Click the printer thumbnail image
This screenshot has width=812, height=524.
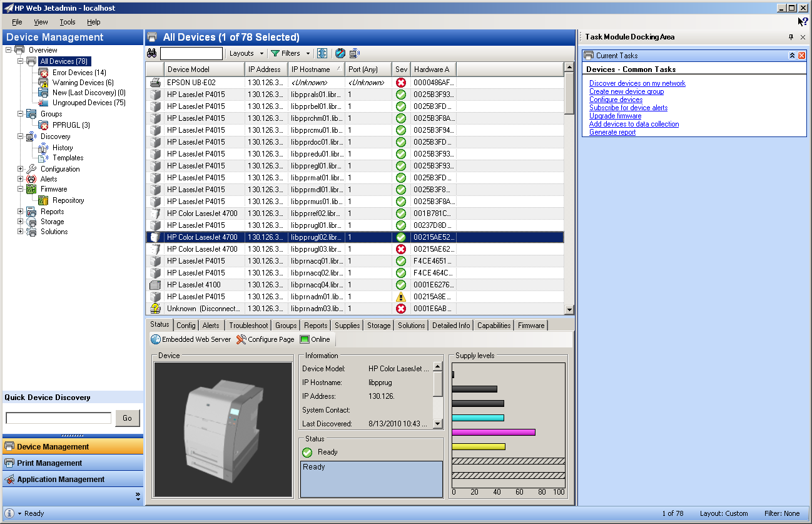223,429
